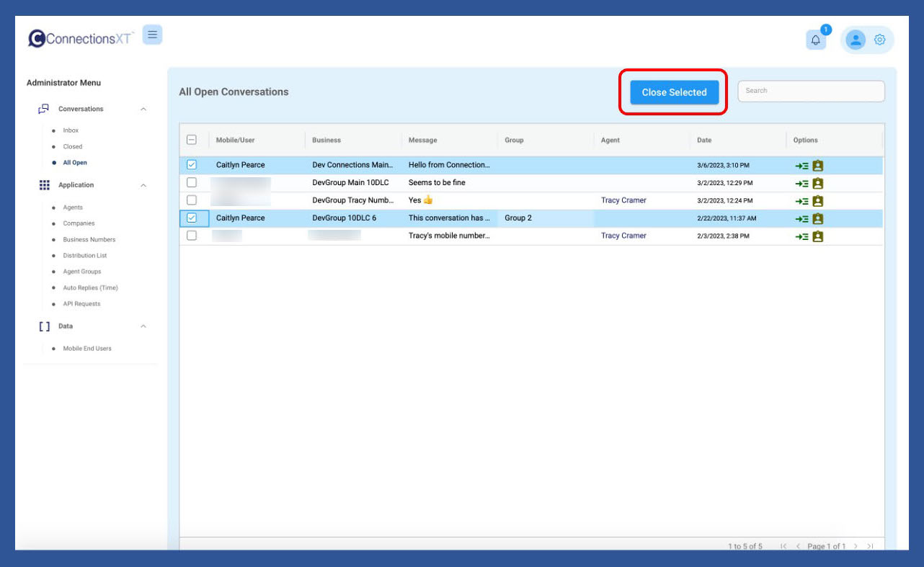The image size is (924, 567).
Task: Click the user profile avatar icon
Action: [856, 40]
